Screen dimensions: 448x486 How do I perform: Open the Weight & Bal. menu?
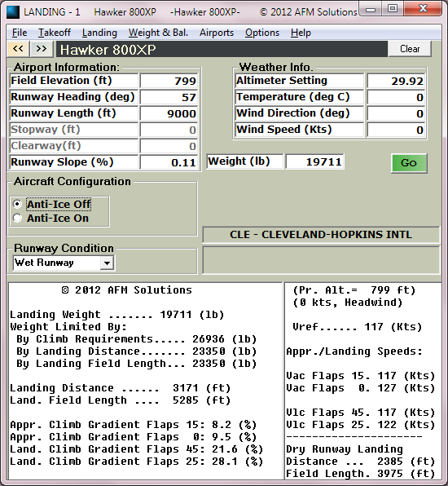pos(158,33)
